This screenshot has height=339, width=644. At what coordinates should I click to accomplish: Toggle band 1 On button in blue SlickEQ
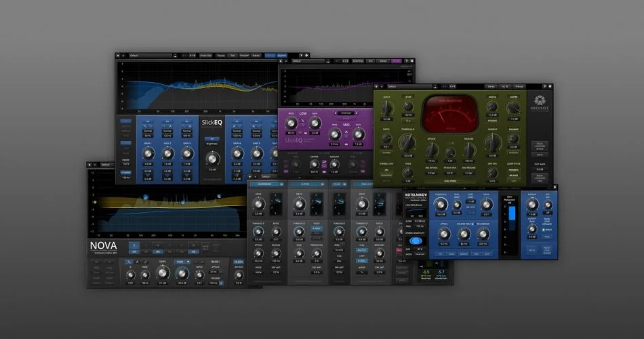click(148, 121)
